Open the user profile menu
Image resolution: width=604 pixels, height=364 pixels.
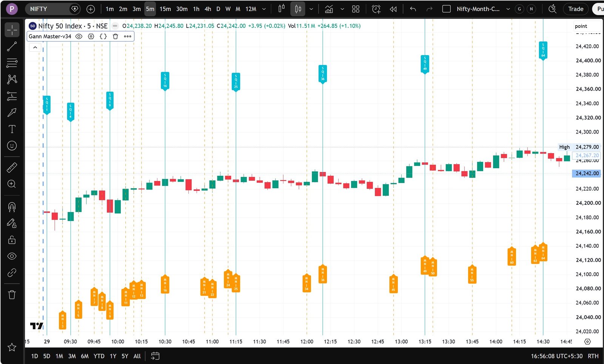(12, 9)
